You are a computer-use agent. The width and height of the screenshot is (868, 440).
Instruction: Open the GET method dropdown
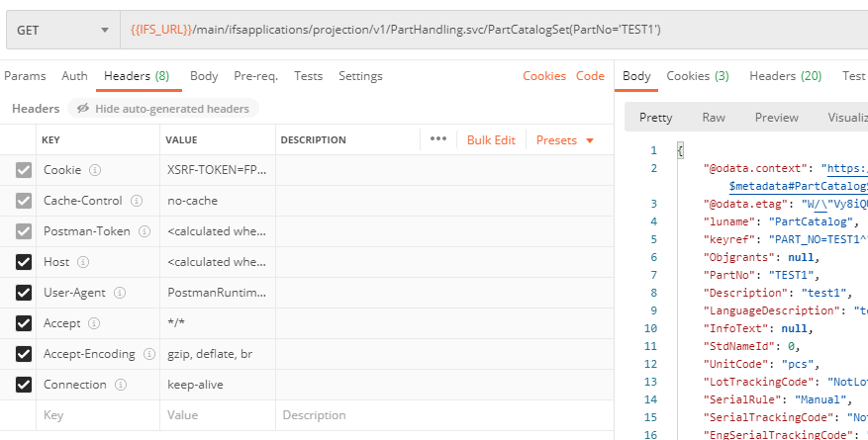tap(61, 31)
